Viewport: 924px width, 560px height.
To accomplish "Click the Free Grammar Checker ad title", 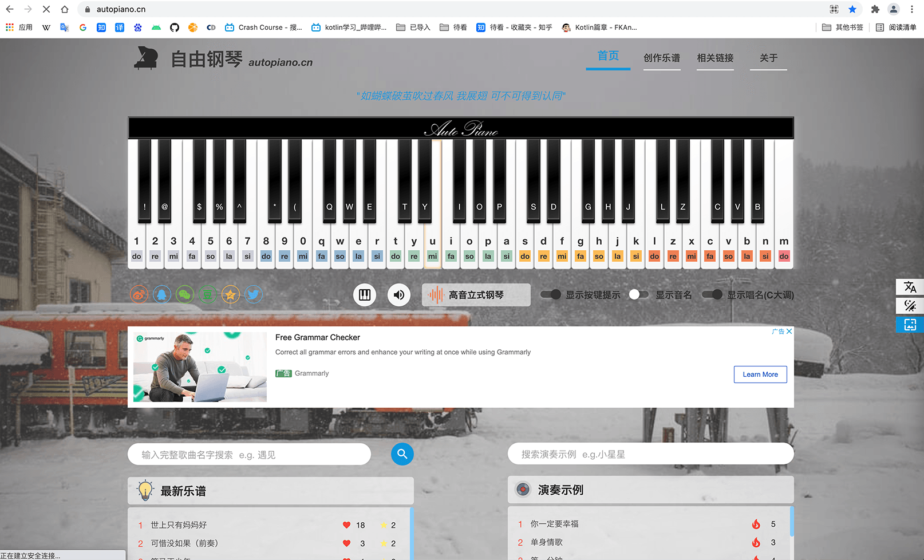I will coord(318,337).
